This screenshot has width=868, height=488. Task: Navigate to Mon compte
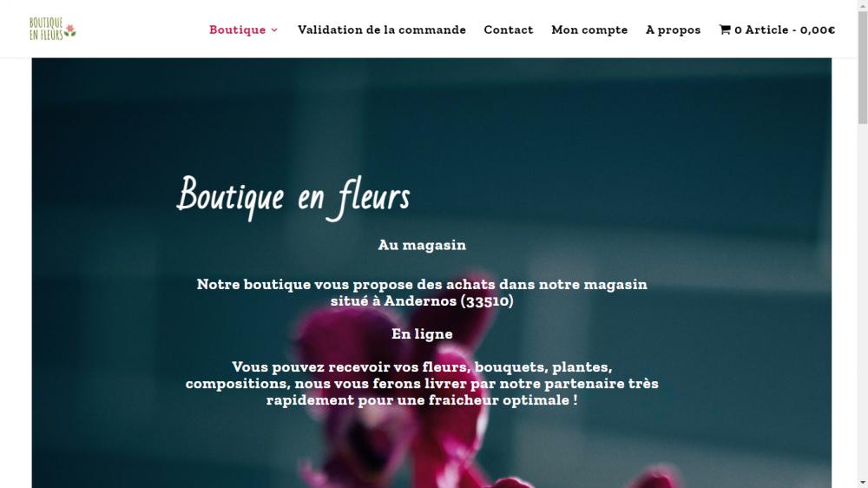pyautogui.click(x=589, y=30)
